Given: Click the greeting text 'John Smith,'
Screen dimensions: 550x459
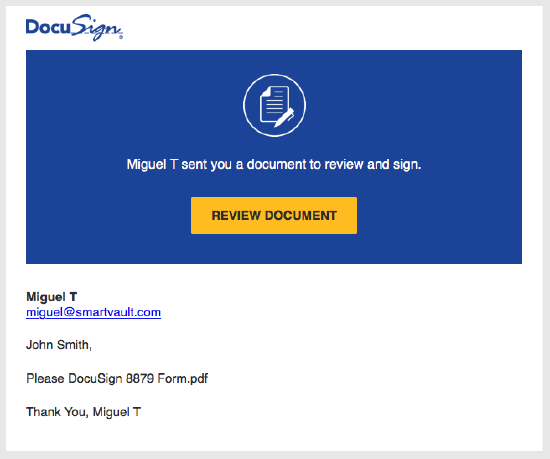Looking at the screenshot, I should tap(59, 345).
